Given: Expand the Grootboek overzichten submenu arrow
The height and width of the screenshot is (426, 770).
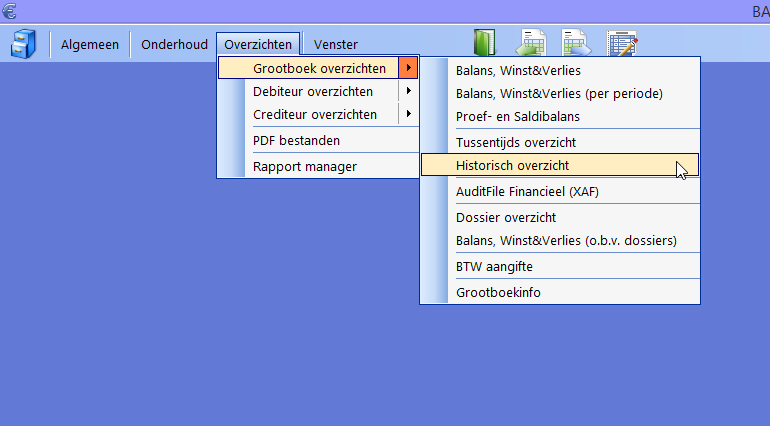Looking at the screenshot, I should tap(408, 68).
